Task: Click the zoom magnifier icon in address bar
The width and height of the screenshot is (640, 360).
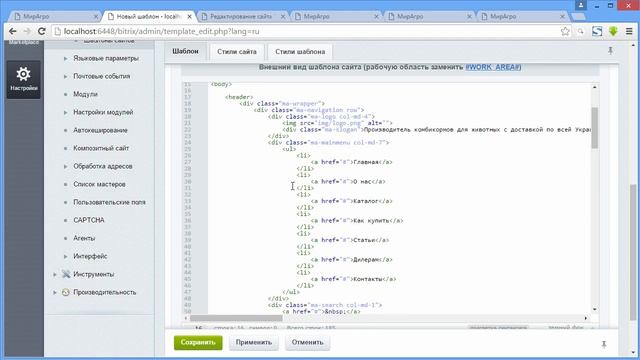Action: click(x=580, y=31)
